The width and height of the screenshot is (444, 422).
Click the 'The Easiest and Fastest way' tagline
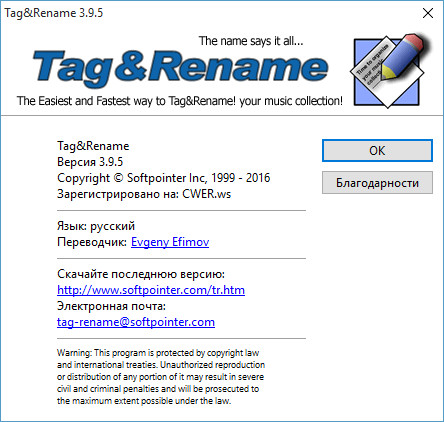pyautogui.click(x=180, y=101)
